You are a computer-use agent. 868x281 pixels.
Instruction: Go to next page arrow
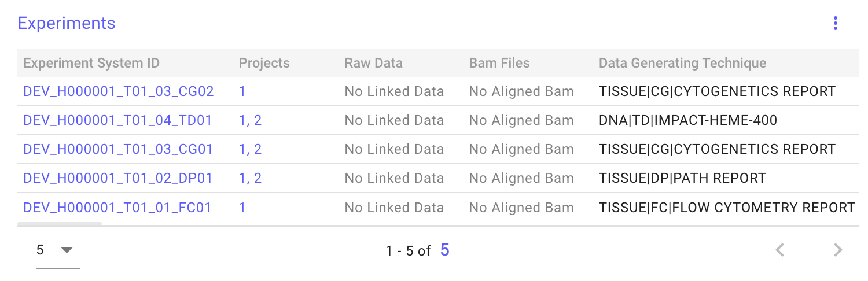(837, 250)
